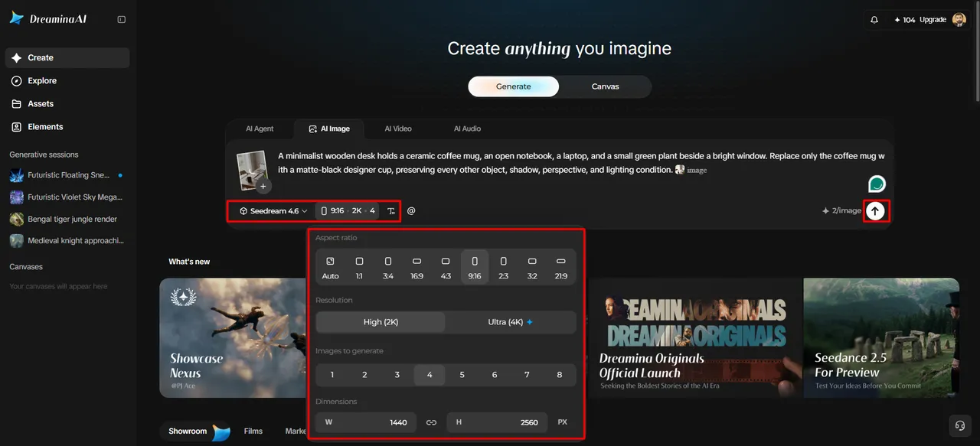
Task: Click the height field showing 2560
Action: click(497, 422)
